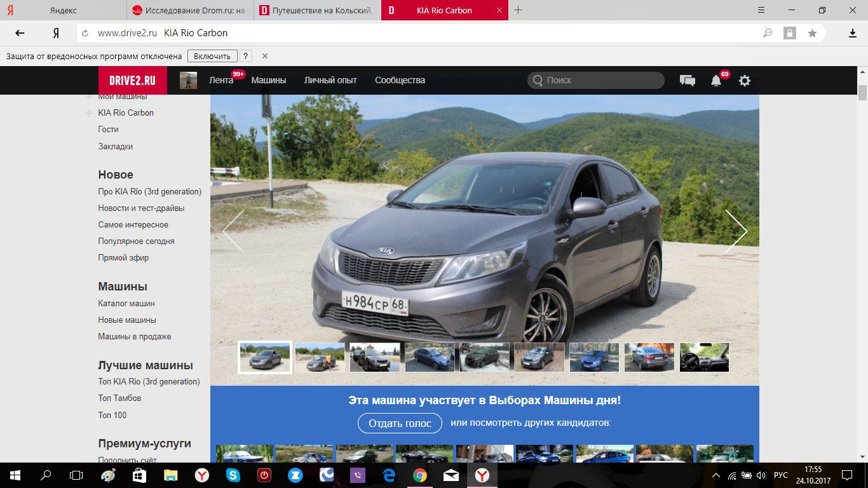Open site settings gear icon
The width and height of the screenshot is (868, 488).
pyautogui.click(x=745, y=81)
